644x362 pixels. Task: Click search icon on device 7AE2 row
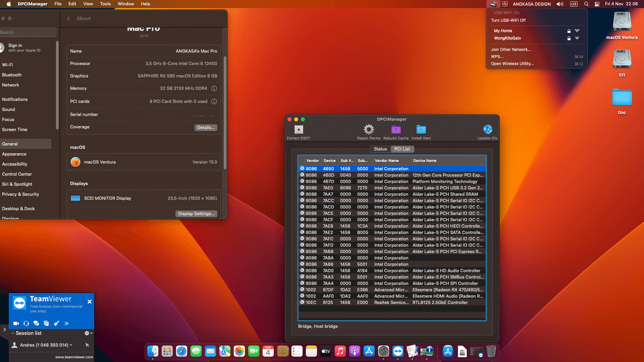(302, 232)
